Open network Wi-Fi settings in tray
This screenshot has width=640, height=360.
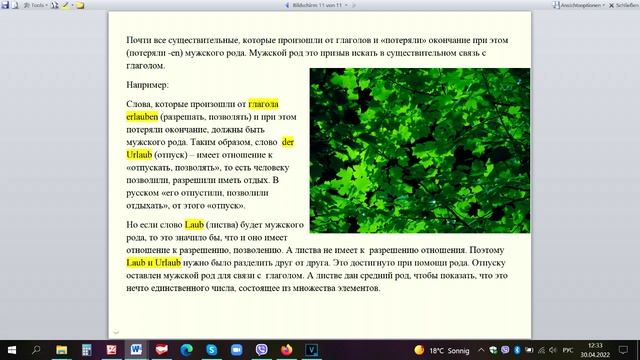(x=541, y=350)
